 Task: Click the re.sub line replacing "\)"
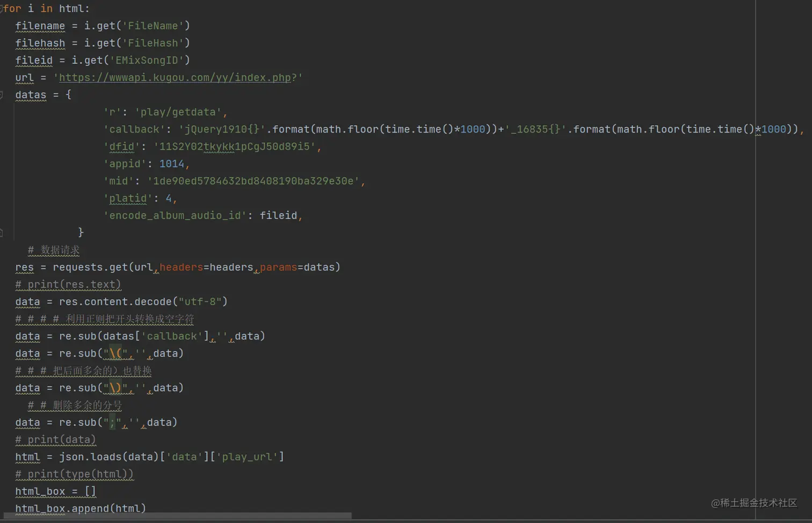[99, 388]
